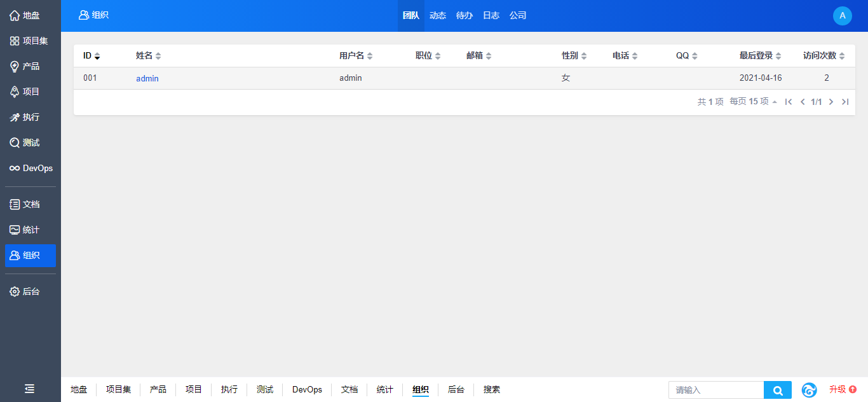Viewport: 868px width, 402px height.
Task: Click the 组织 title in the header
Action: [93, 15]
